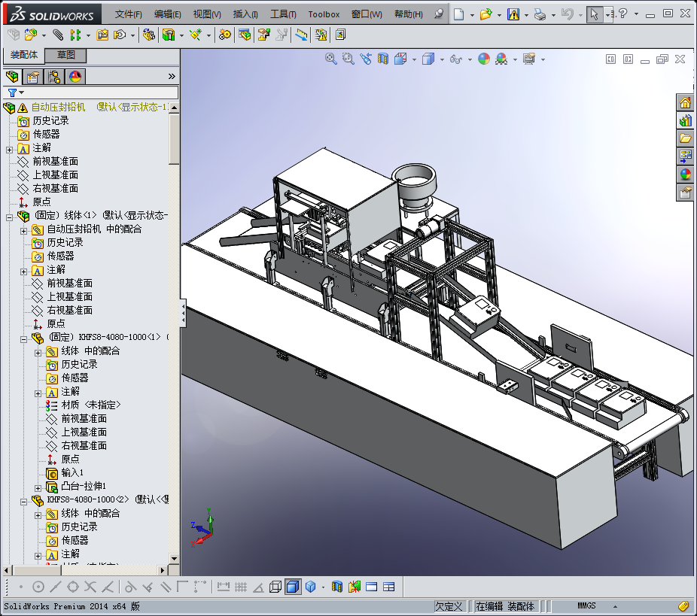Toggle the grid display icon

pos(241,587)
